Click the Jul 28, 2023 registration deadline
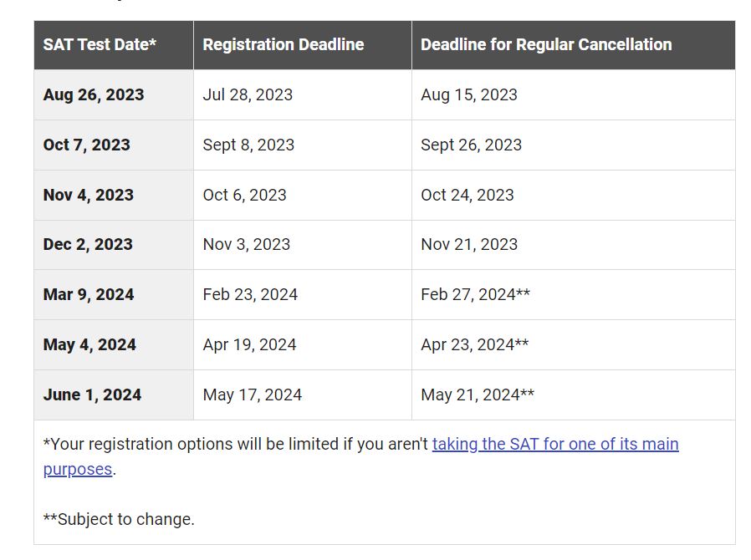This screenshot has height=560, width=751. (x=248, y=94)
